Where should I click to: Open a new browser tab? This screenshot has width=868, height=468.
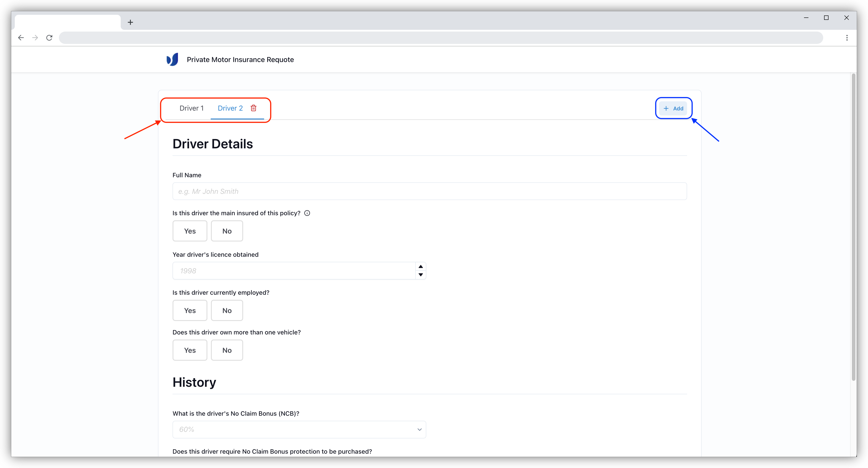pos(130,22)
